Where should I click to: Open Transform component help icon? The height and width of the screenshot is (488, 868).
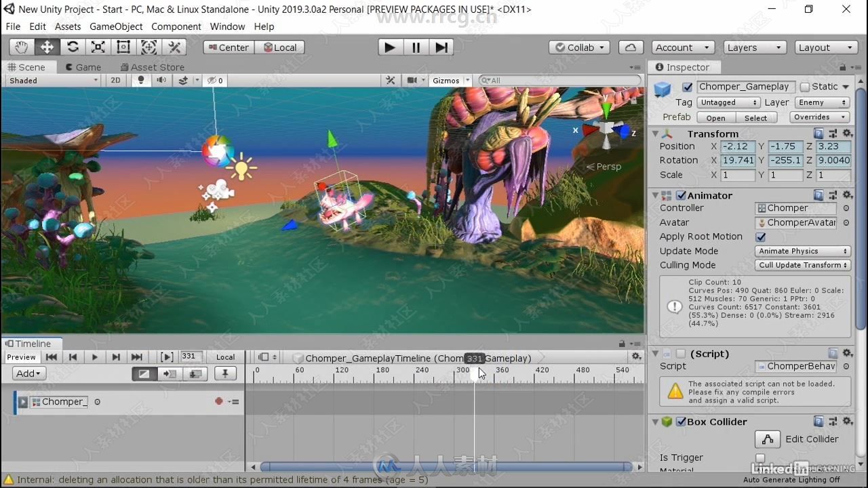(x=818, y=134)
